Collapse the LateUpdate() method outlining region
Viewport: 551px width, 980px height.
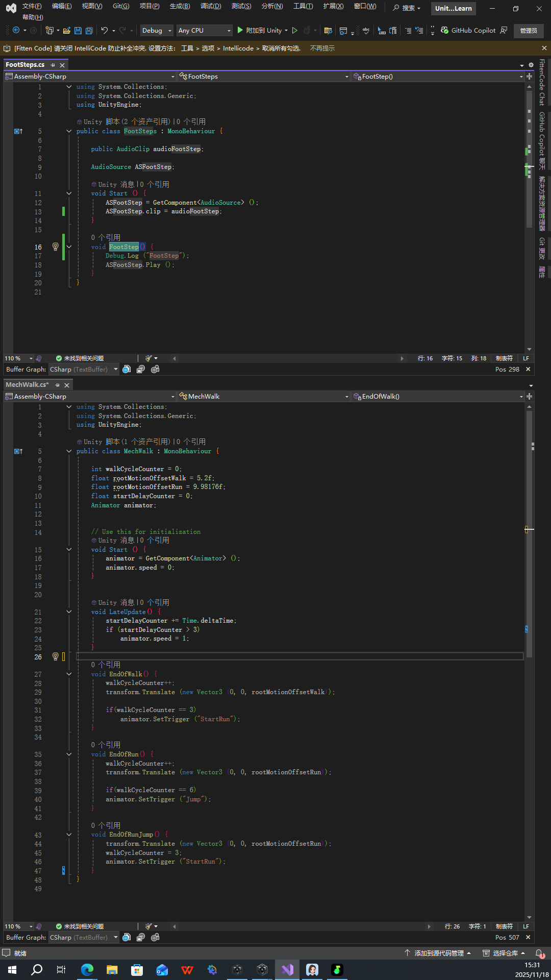click(69, 612)
